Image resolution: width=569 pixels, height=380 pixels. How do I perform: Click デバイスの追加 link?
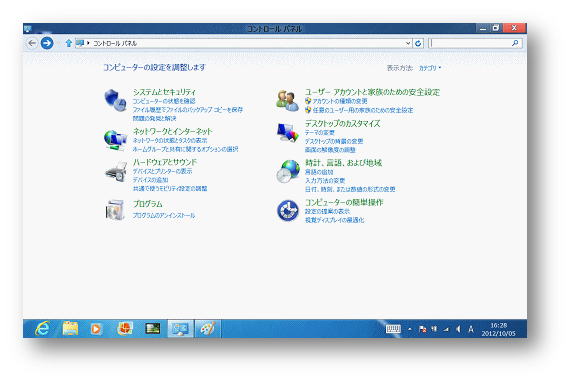click(x=150, y=180)
